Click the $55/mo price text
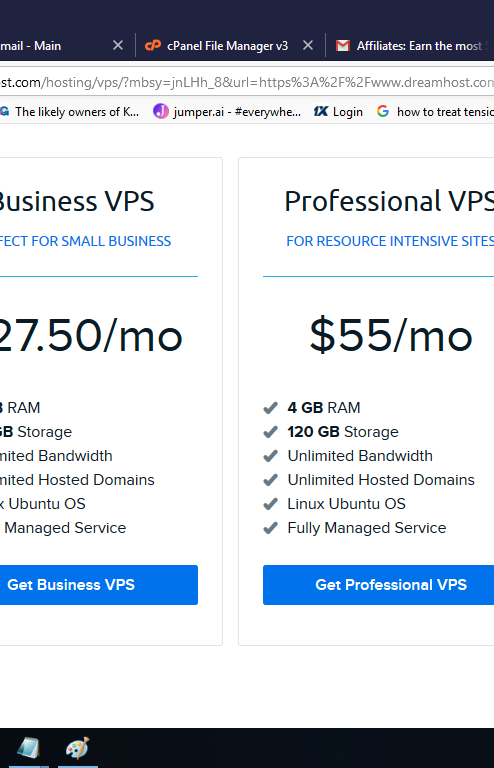This screenshot has width=494, height=768. (x=391, y=336)
